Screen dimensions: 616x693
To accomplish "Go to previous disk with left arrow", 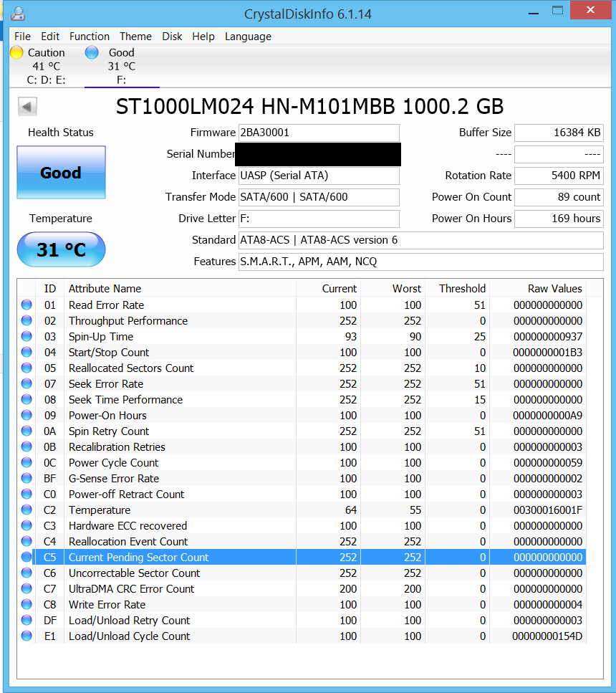I will point(27,107).
